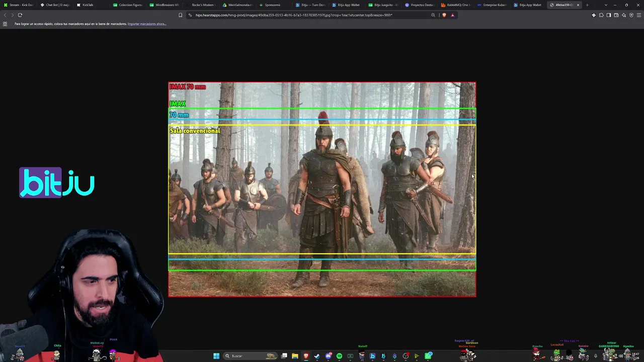Open the site information icon beside the URL
644x362 pixels.
click(x=190, y=15)
